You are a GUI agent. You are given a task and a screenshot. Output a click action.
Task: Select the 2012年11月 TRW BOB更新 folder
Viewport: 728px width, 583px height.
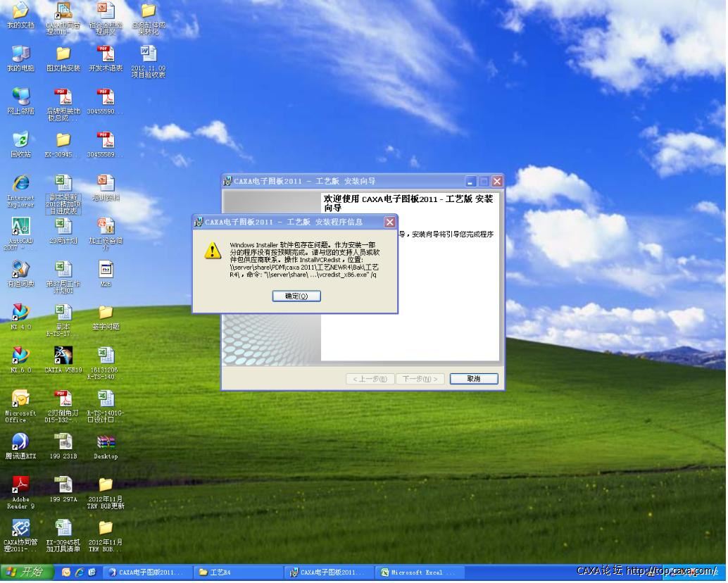point(106,492)
